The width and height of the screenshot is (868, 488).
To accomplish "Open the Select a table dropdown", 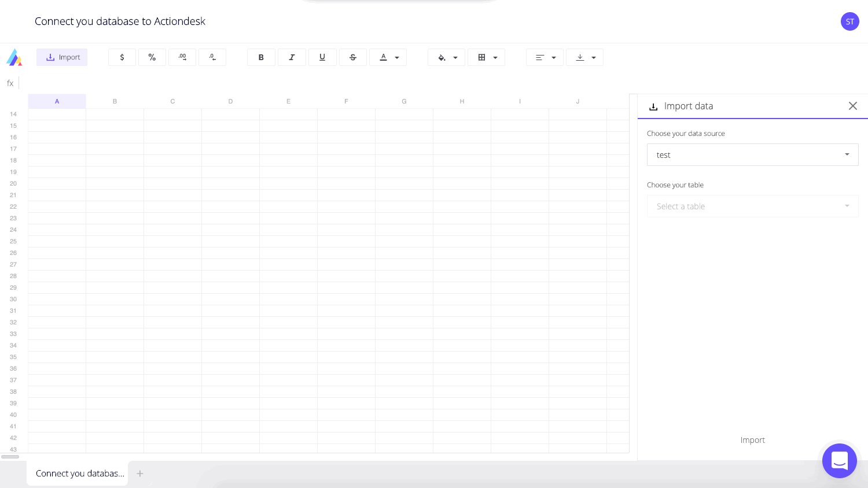I will (x=752, y=206).
